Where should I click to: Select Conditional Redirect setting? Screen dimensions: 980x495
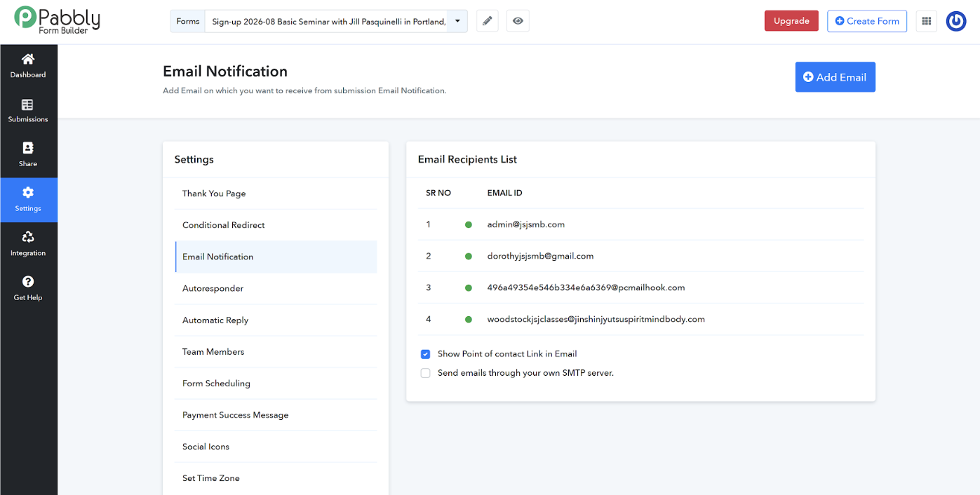click(x=276, y=225)
